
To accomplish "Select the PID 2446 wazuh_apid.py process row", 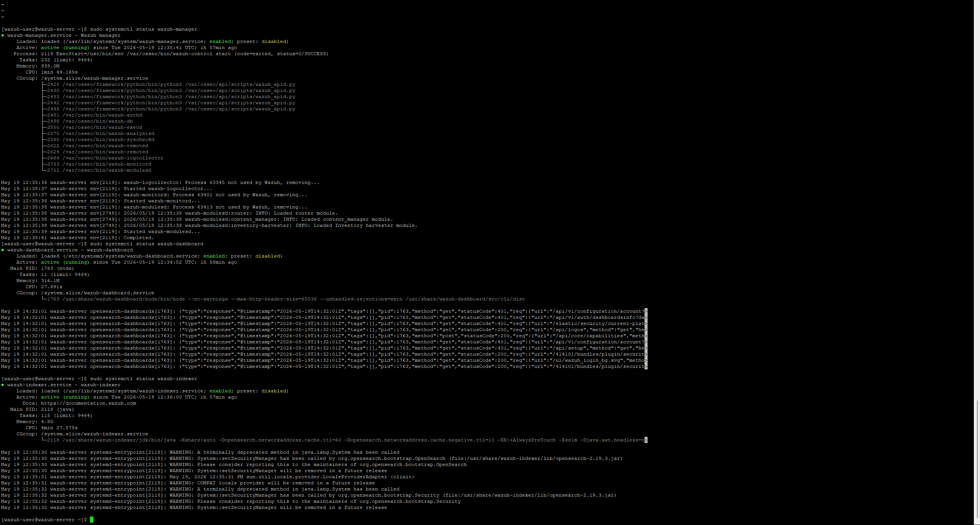I will click(169, 109).
